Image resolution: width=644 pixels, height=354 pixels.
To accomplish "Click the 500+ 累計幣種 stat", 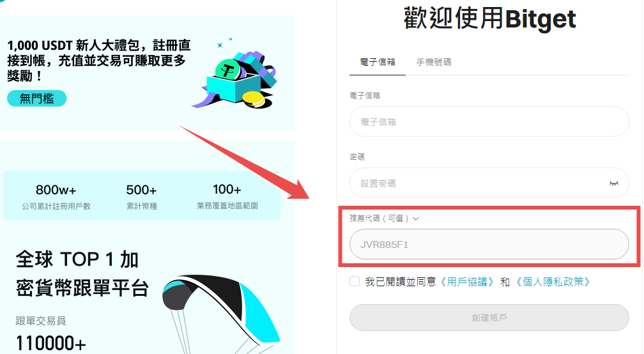I will pyautogui.click(x=141, y=197).
